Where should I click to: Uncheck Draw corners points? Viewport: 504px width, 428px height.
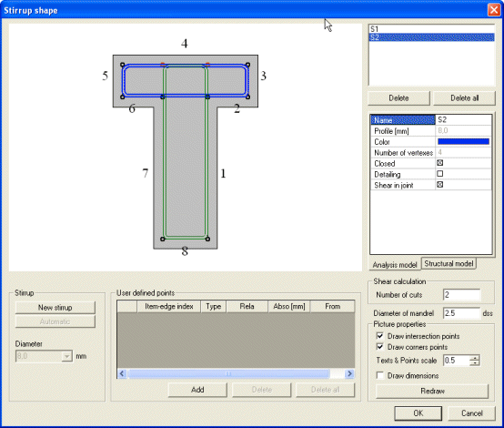[x=380, y=347]
